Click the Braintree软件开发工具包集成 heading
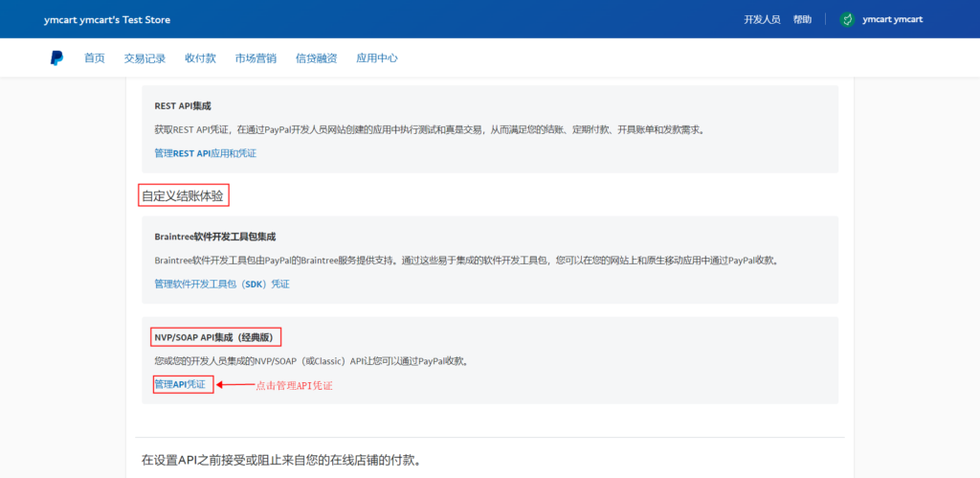Screen dimensions: 980x478 point(221,236)
